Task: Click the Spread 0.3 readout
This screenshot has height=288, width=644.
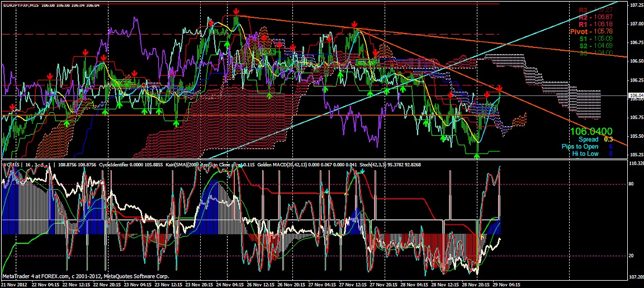Action: click(595, 140)
